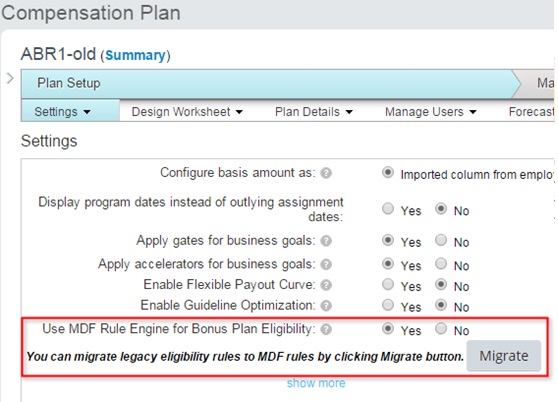Click help icon beside Configure basis amount

[x=326, y=173]
